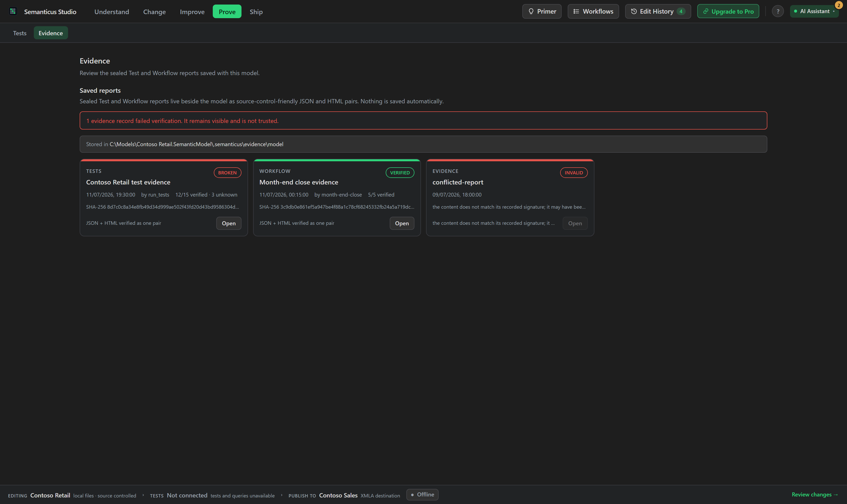Open Edit History
847x504 pixels.
(658, 11)
